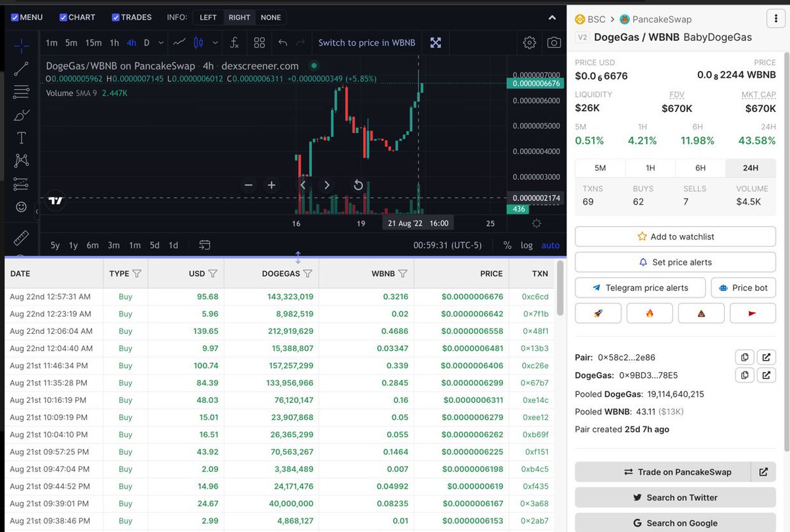The image size is (790, 532).
Task: Select the 15m chart timeframe
Action: [x=93, y=43]
